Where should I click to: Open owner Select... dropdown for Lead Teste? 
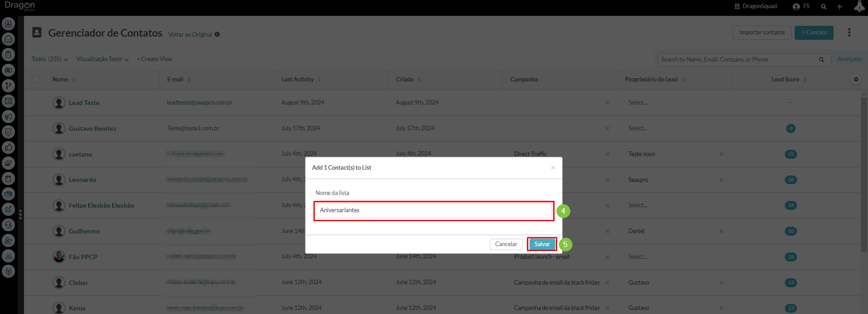[638, 103]
